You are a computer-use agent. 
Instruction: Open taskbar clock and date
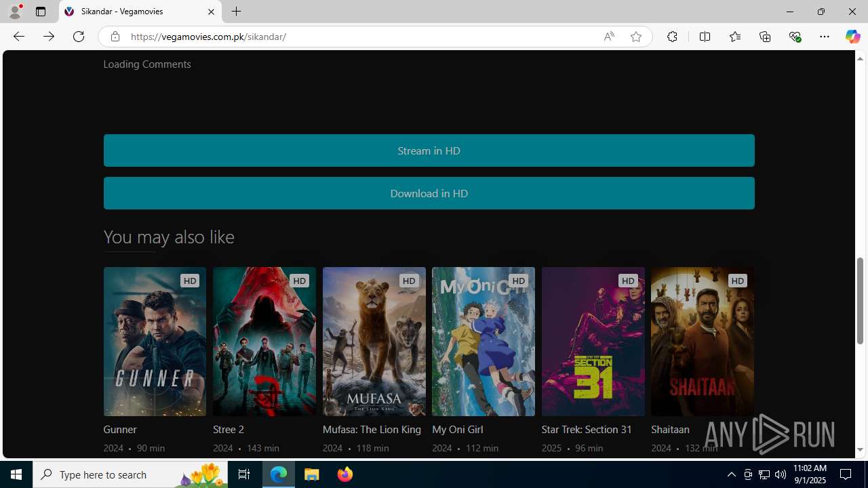tap(809, 474)
